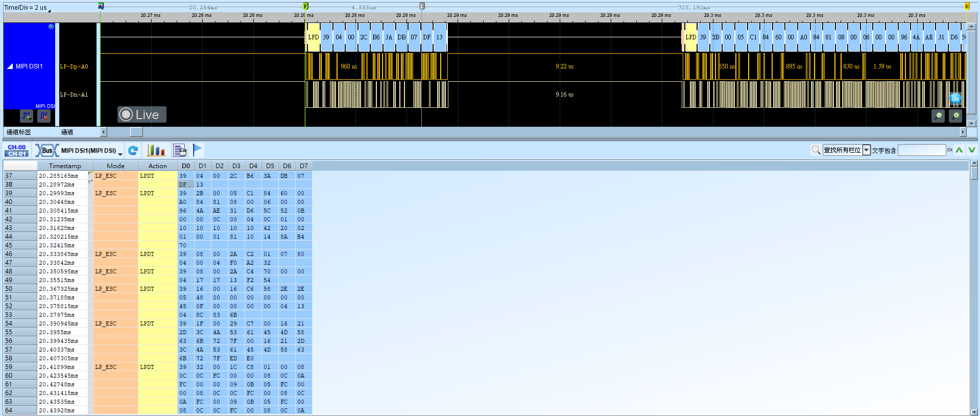Click the magnifier search icon

pos(816,150)
